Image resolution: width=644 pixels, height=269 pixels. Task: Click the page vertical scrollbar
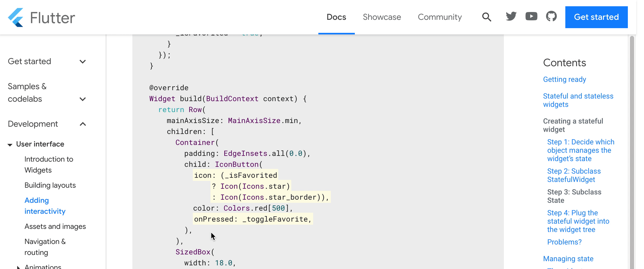click(x=631, y=152)
